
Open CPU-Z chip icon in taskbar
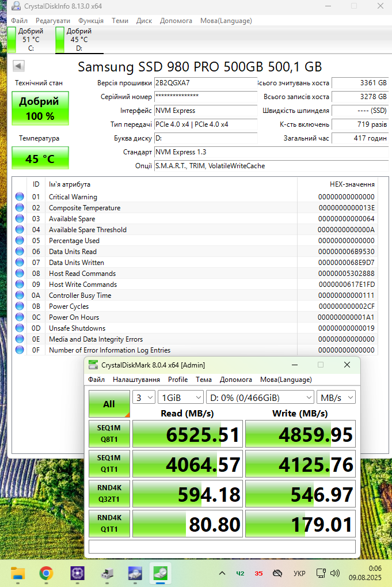[78, 573]
